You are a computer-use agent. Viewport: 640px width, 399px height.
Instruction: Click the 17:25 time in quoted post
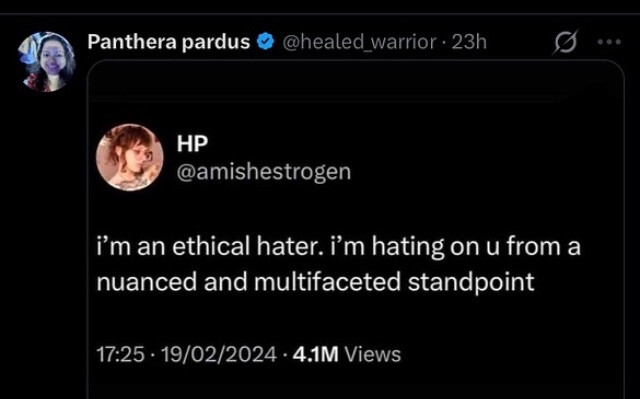(120, 354)
